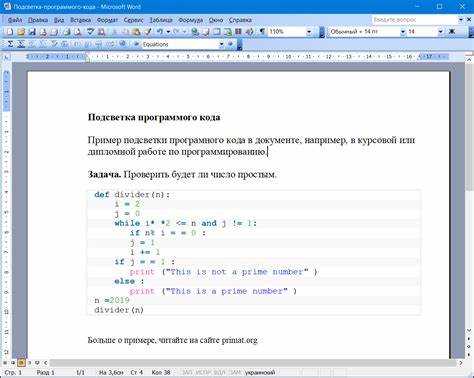This screenshot has width=474, height=378.
Task: Click the Format Painter brush icon
Action: click(x=148, y=32)
